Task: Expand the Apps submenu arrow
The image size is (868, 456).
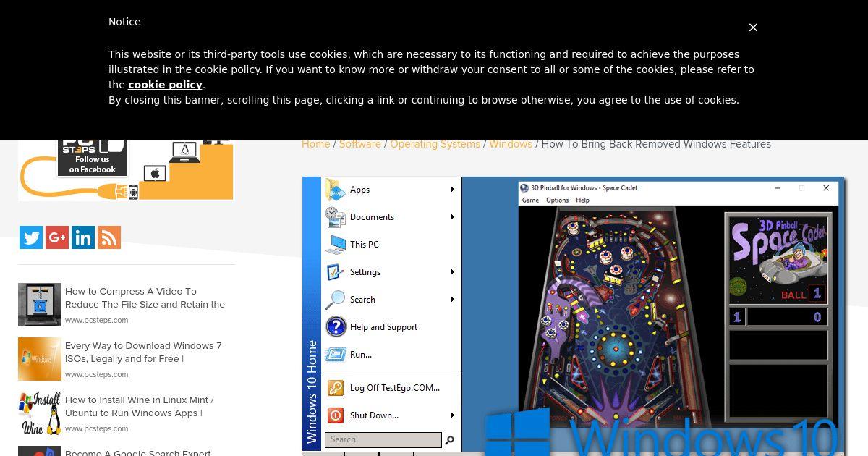Action: [x=453, y=190]
